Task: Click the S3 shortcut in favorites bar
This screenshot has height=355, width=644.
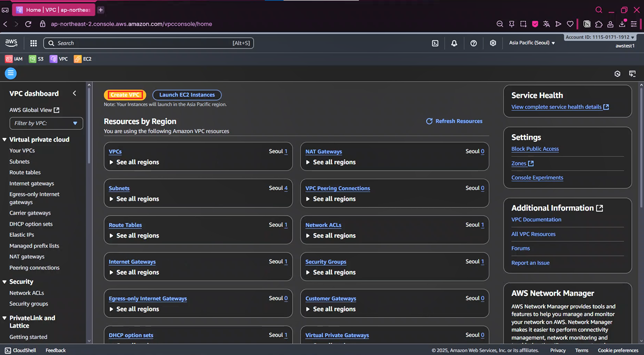Action: pos(36,59)
